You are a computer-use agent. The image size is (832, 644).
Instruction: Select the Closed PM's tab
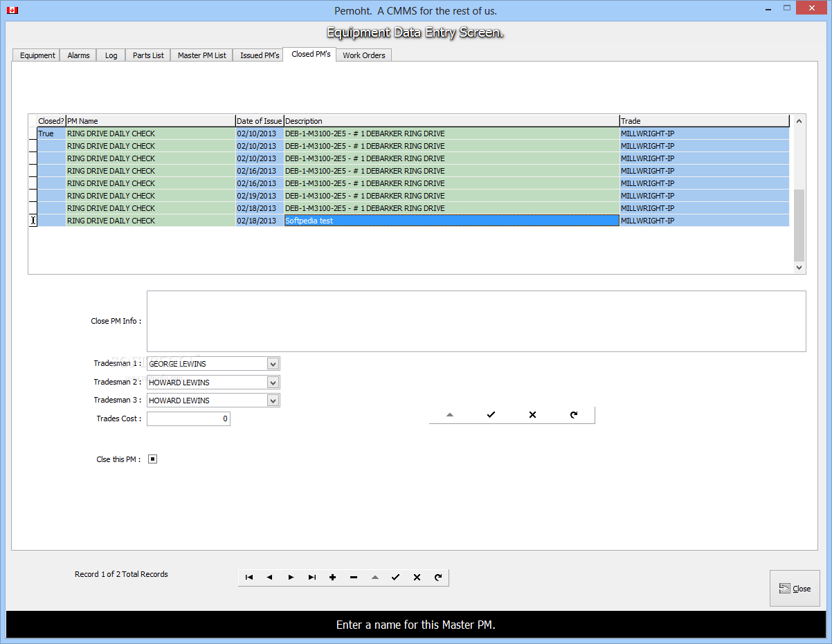coord(311,54)
